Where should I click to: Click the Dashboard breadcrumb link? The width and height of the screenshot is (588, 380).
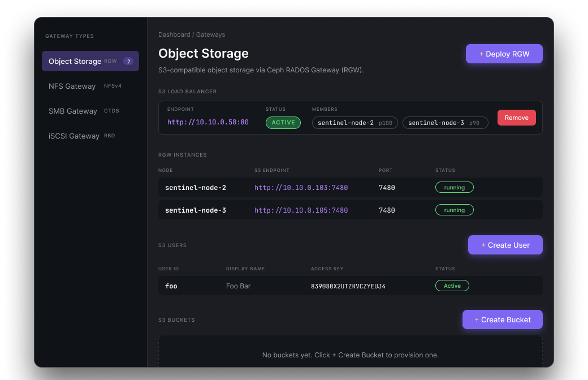pos(173,34)
